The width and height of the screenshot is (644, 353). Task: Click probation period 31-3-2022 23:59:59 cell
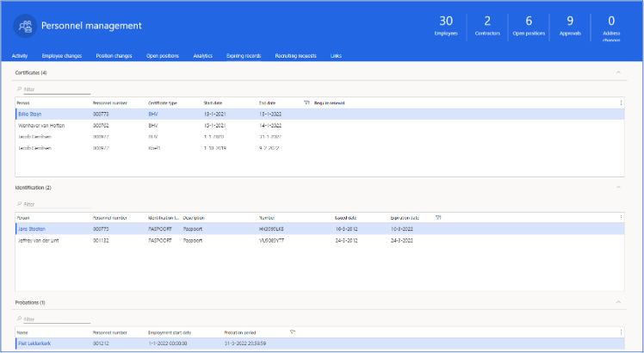click(245, 344)
